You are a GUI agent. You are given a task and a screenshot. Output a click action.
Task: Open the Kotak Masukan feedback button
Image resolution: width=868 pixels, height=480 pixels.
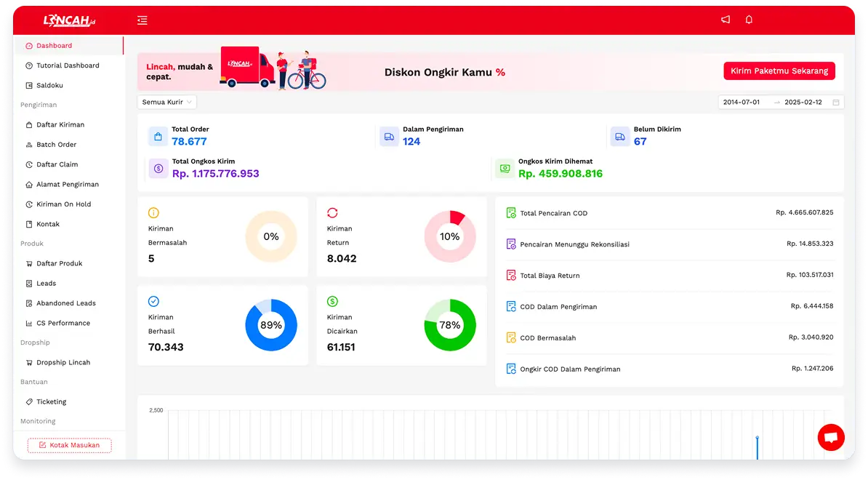[x=69, y=445]
